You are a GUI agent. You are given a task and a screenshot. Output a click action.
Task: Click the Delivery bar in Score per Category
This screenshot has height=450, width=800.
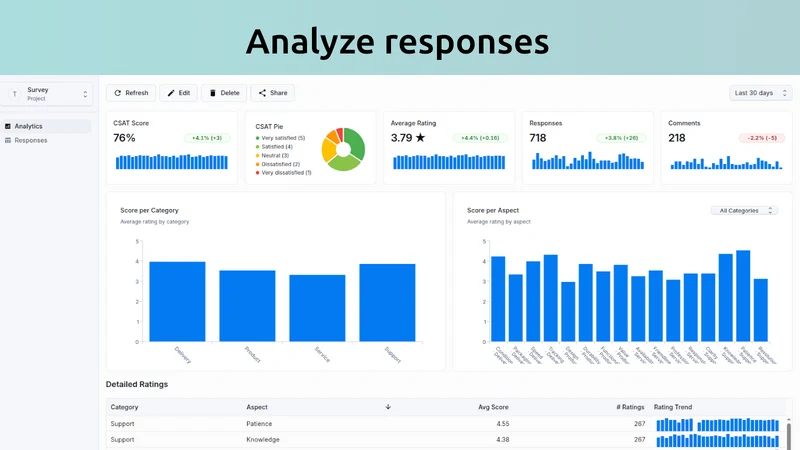178,302
